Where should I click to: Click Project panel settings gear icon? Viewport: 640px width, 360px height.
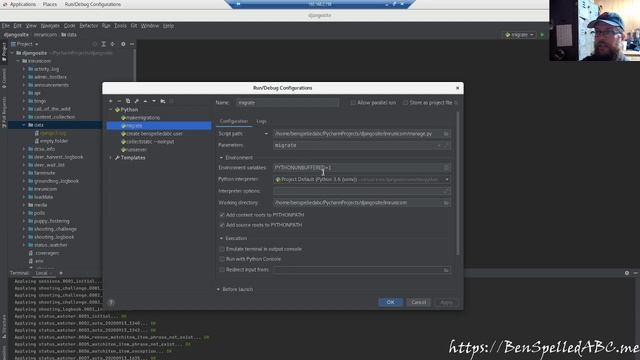[x=123, y=44]
